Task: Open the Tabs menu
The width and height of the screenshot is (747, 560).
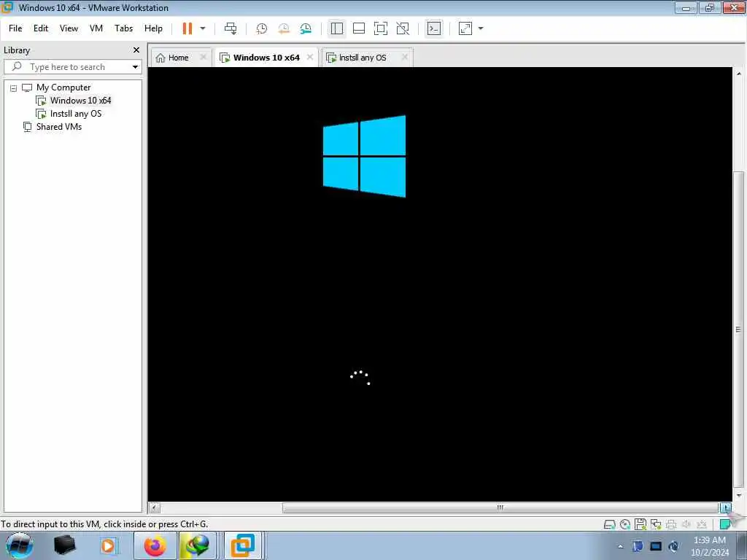Action: pyautogui.click(x=123, y=28)
